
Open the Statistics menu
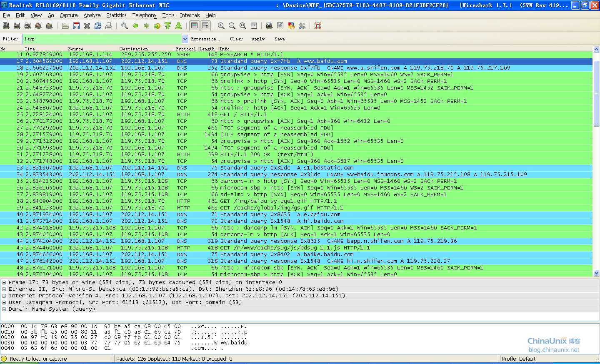[x=116, y=15]
